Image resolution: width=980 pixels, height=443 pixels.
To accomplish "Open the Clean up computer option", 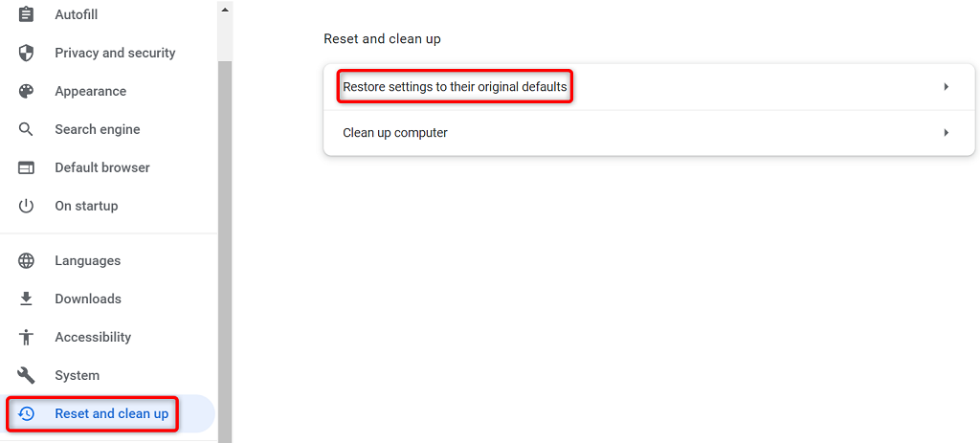I will pyautogui.click(x=395, y=133).
